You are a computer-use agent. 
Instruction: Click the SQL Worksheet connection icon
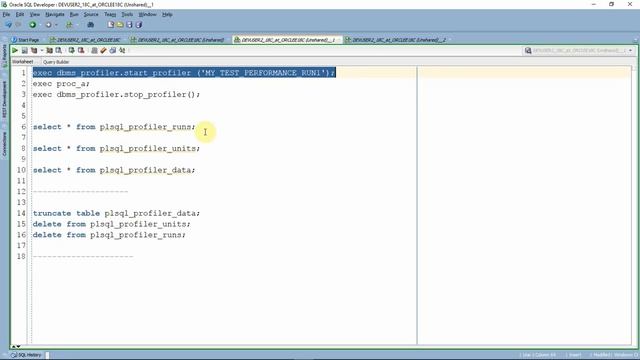tap(69, 25)
